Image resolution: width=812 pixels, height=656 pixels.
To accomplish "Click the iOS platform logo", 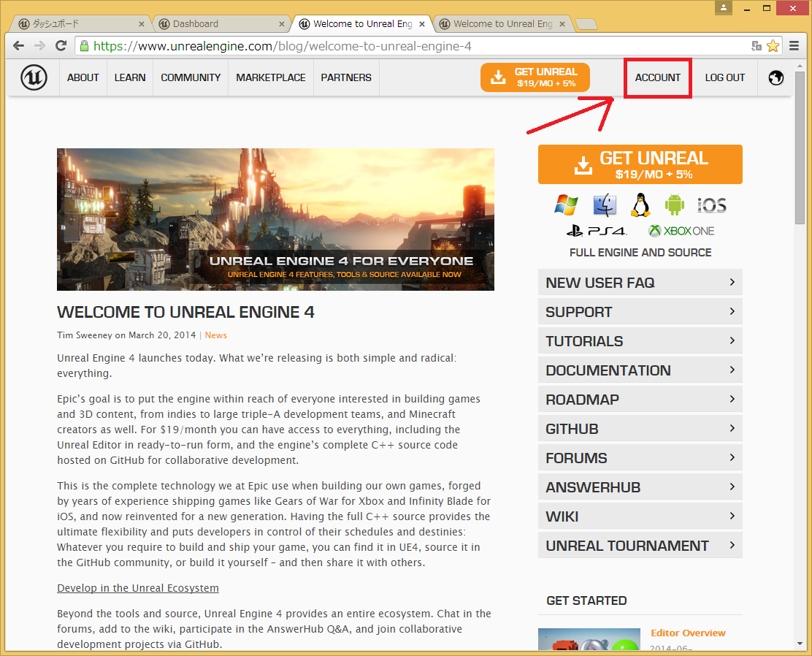I will 712,205.
